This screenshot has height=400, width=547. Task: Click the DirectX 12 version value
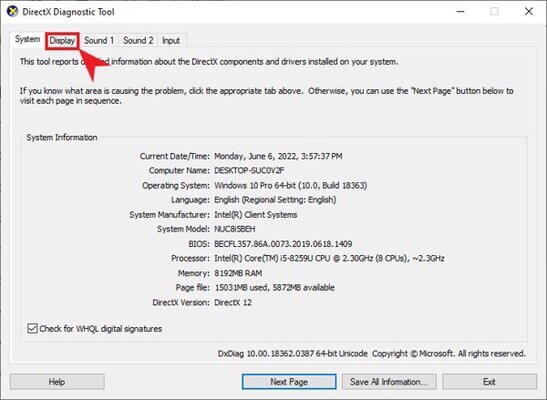coord(233,302)
